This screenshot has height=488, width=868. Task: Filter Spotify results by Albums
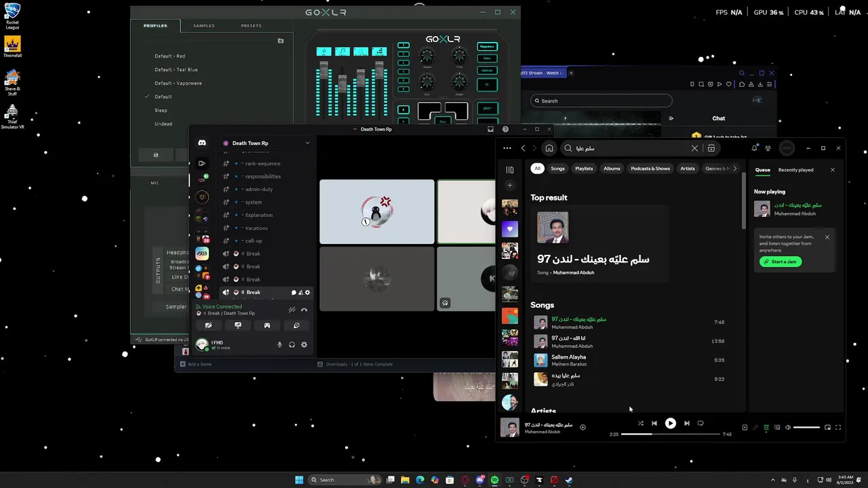click(x=612, y=169)
